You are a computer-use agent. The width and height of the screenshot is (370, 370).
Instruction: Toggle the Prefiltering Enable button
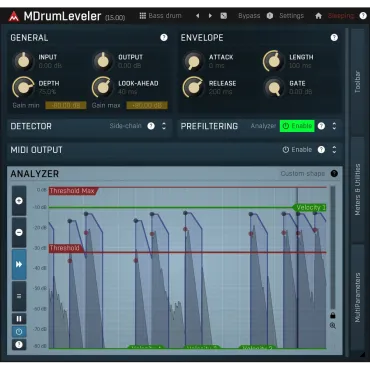[297, 126]
